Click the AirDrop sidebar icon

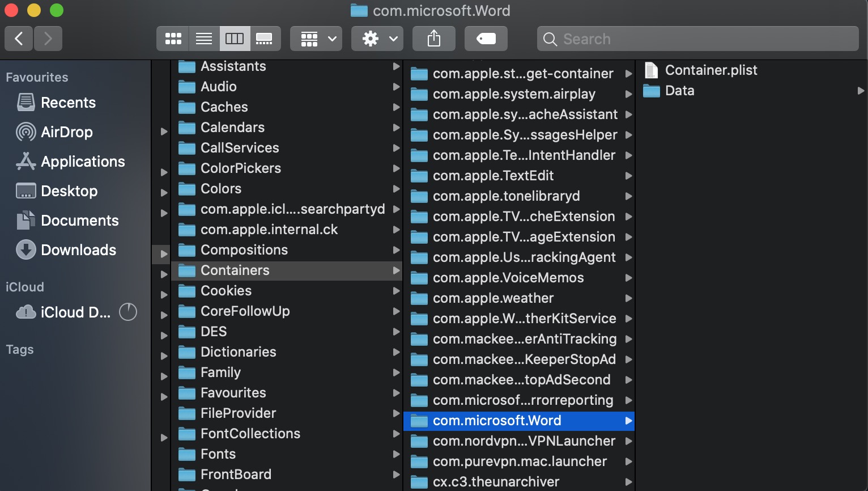(x=26, y=132)
